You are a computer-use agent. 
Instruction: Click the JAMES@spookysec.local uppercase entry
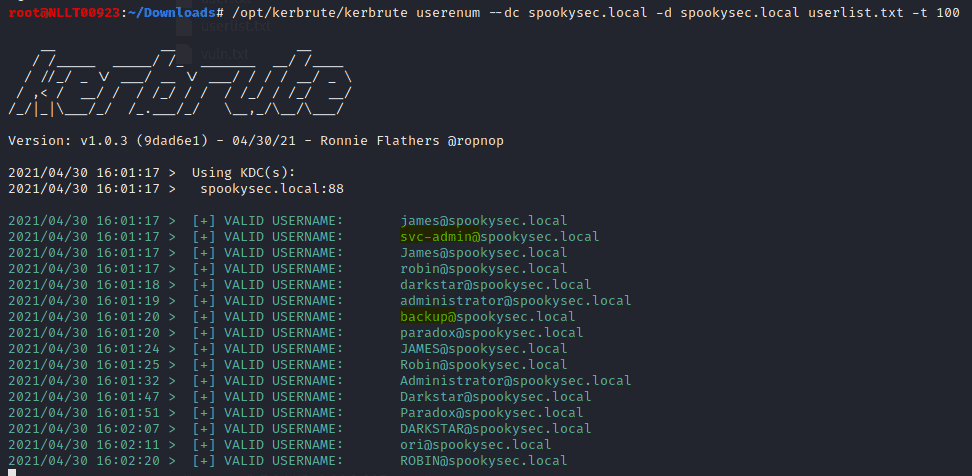tap(484, 349)
